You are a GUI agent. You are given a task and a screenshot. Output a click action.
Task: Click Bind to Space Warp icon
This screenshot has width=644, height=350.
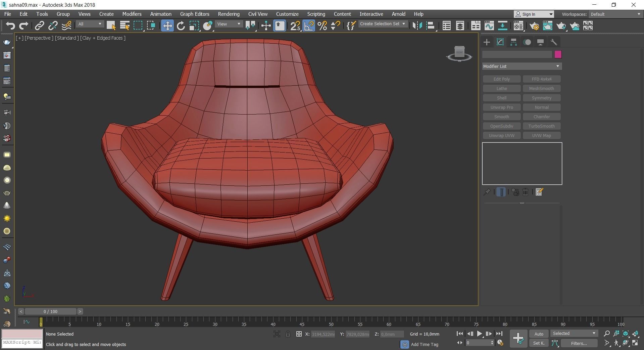coord(66,26)
